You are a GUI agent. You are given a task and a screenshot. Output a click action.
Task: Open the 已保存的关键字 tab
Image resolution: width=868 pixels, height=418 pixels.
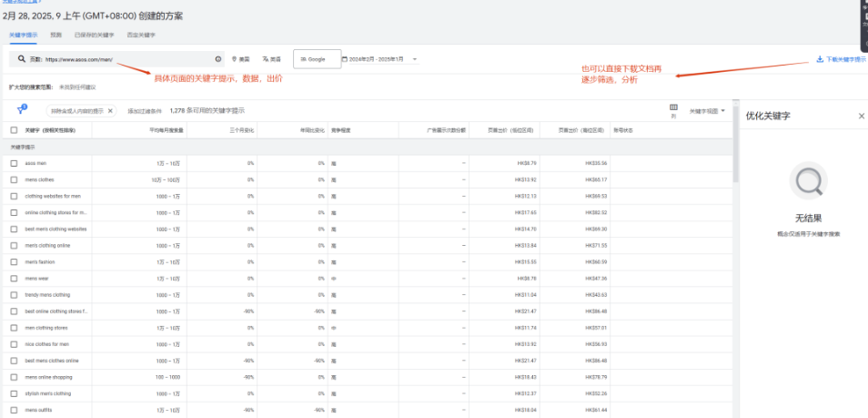tap(94, 35)
